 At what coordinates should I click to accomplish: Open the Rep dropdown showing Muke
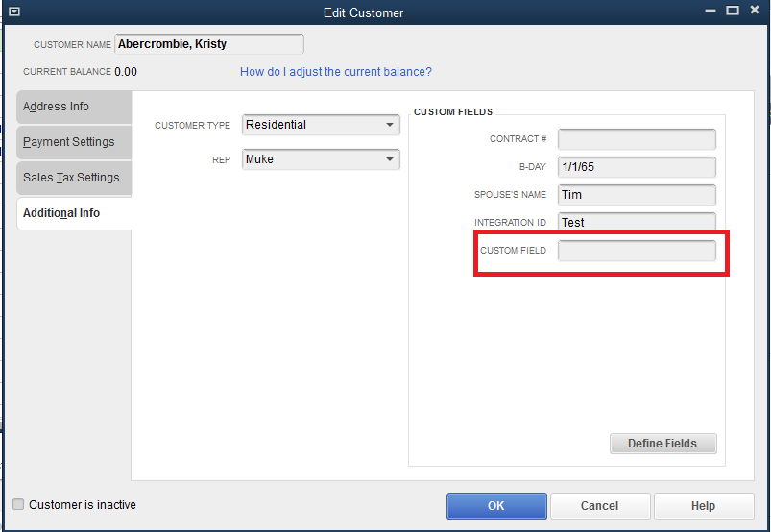click(321, 159)
